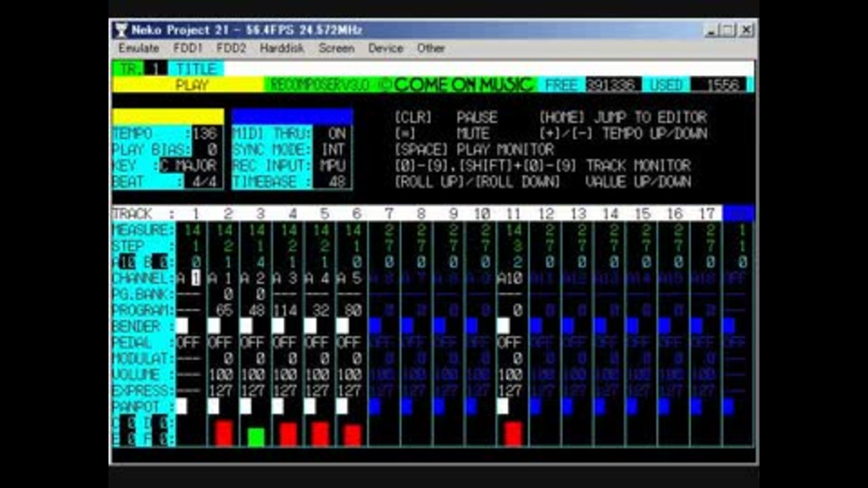Open the FDD1 menu
The width and height of the screenshot is (868, 488).
pos(188,48)
